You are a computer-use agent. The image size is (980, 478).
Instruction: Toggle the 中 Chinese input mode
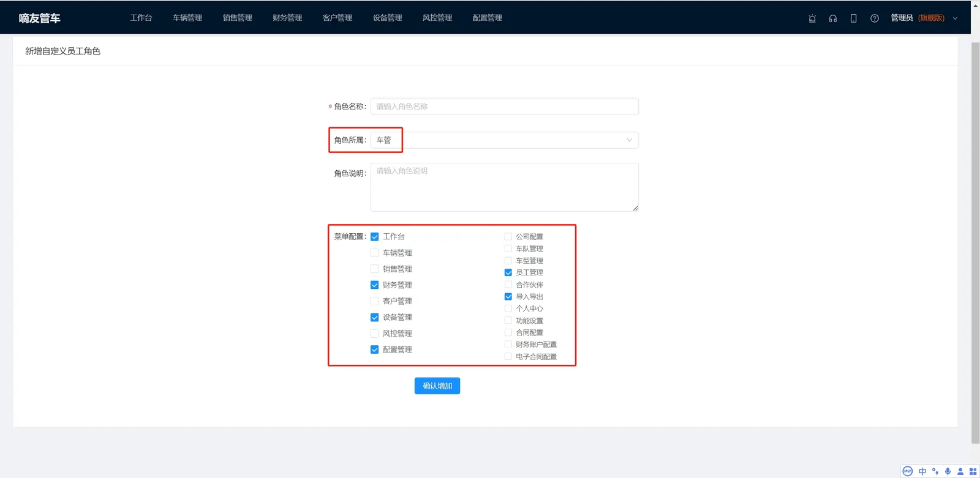pyautogui.click(x=922, y=471)
